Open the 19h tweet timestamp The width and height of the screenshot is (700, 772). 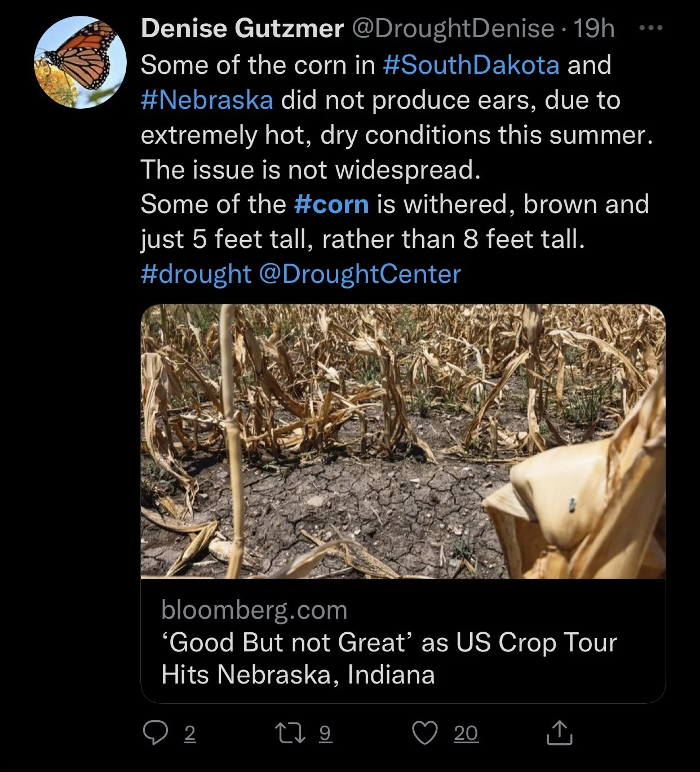(594, 28)
